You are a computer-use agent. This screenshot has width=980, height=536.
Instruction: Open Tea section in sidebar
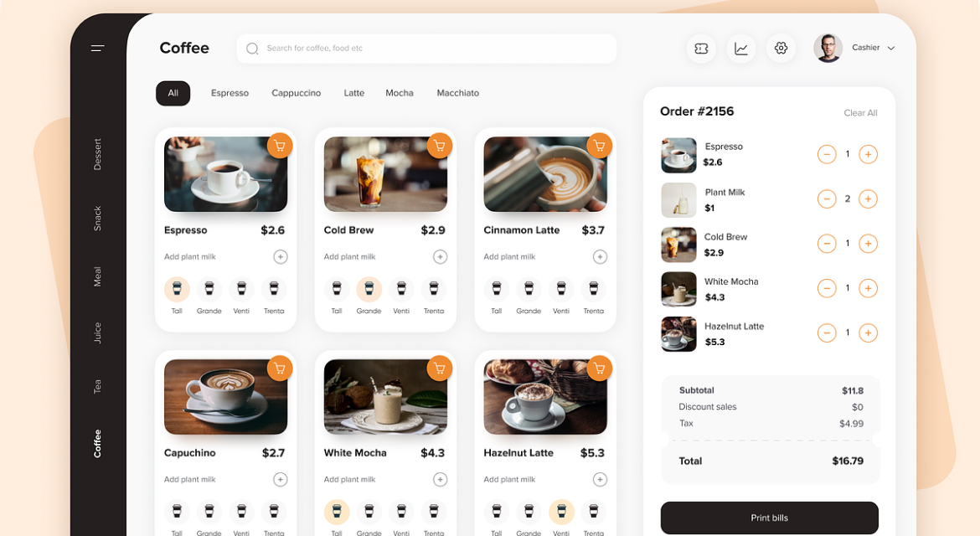(x=97, y=387)
